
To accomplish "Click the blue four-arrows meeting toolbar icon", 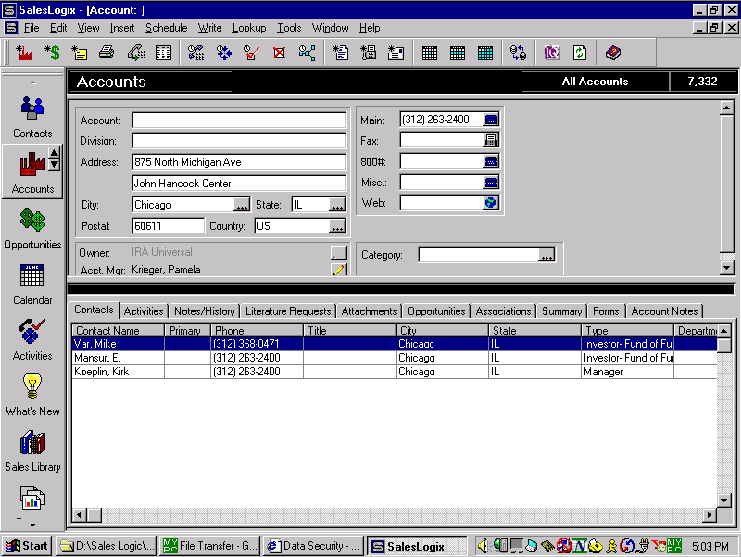I will coord(224,52).
